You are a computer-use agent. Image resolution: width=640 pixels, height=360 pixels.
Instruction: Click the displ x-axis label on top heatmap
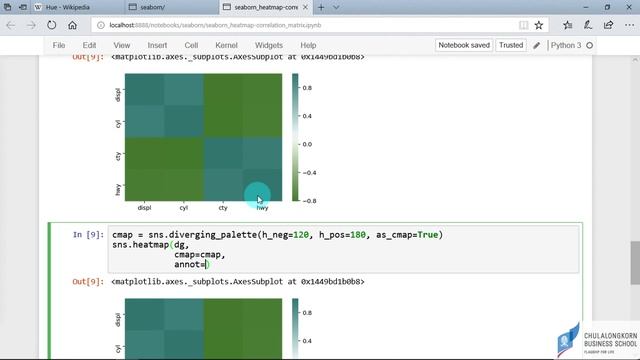[x=144, y=208]
